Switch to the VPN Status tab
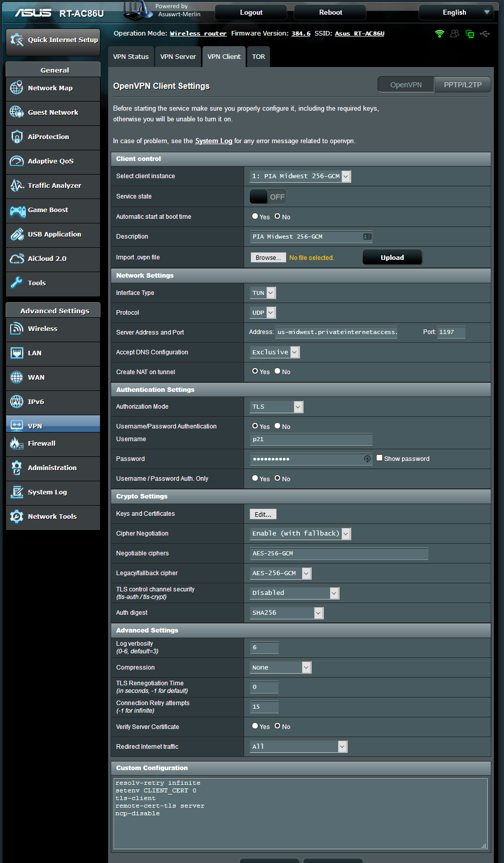 coord(131,57)
